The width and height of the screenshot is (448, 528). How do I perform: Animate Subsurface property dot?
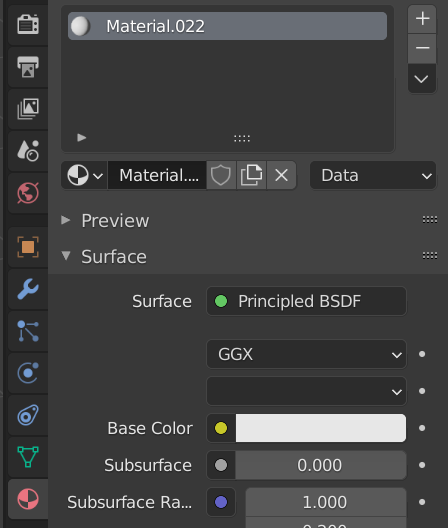422,465
